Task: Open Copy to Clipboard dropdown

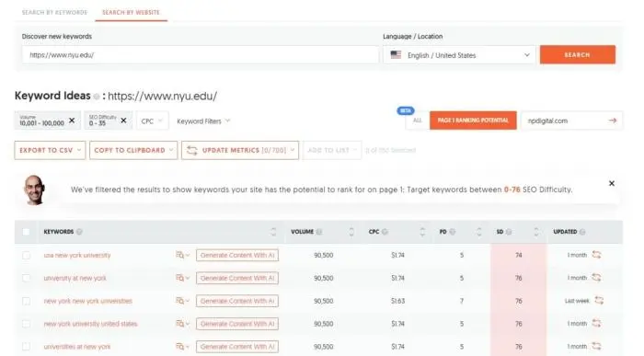Action: pyautogui.click(x=133, y=150)
